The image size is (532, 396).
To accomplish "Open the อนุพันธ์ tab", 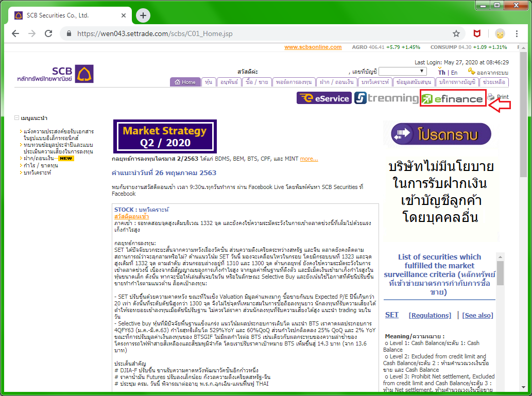I will [229, 82].
